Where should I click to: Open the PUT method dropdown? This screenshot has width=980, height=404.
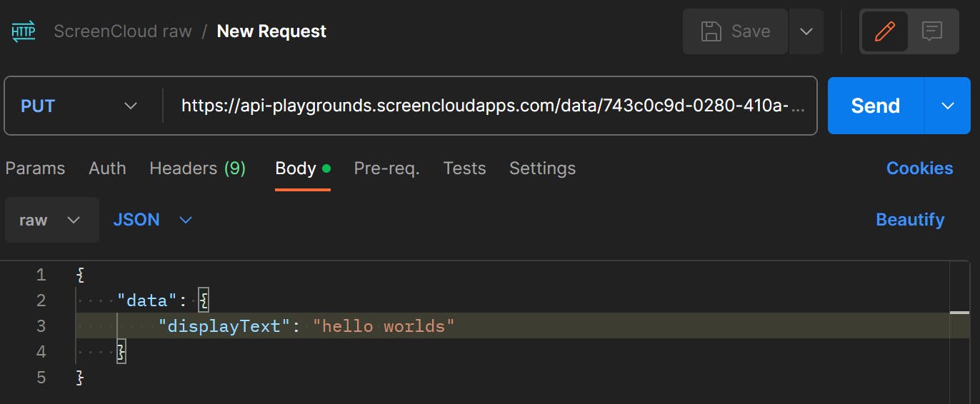[79, 106]
